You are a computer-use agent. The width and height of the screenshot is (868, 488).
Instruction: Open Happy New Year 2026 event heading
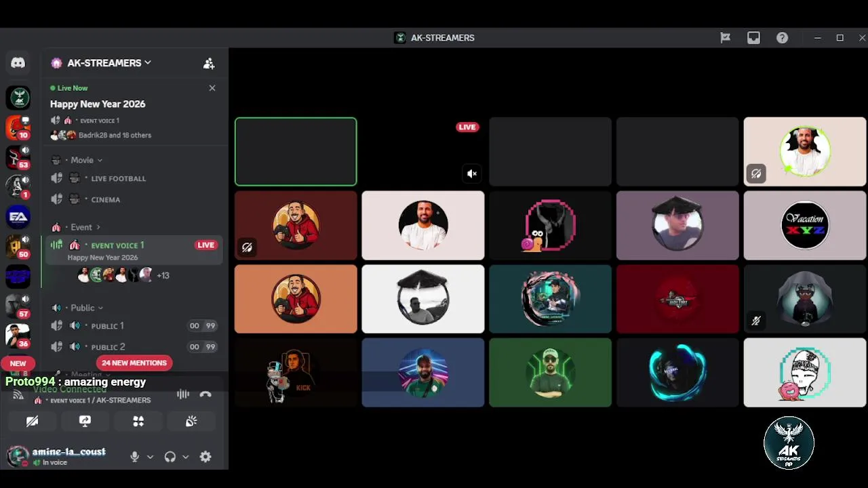point(98,104)
